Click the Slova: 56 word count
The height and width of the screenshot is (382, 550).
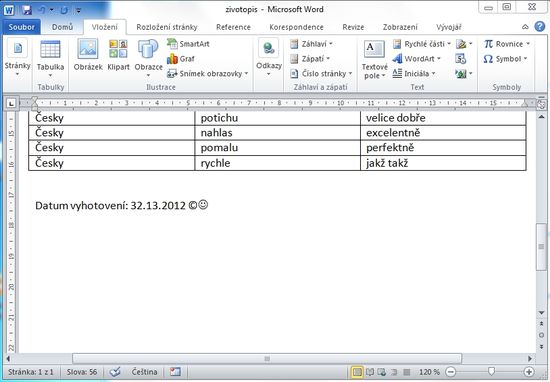pyautogui.click(x=82, y=372)
